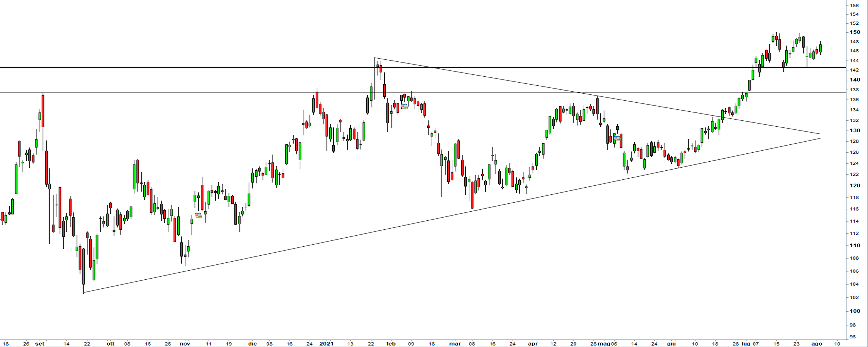Click the calendar event icon in November
This screenshot has width=868, height=347.
pyautogui.click(x=198, y=215)
